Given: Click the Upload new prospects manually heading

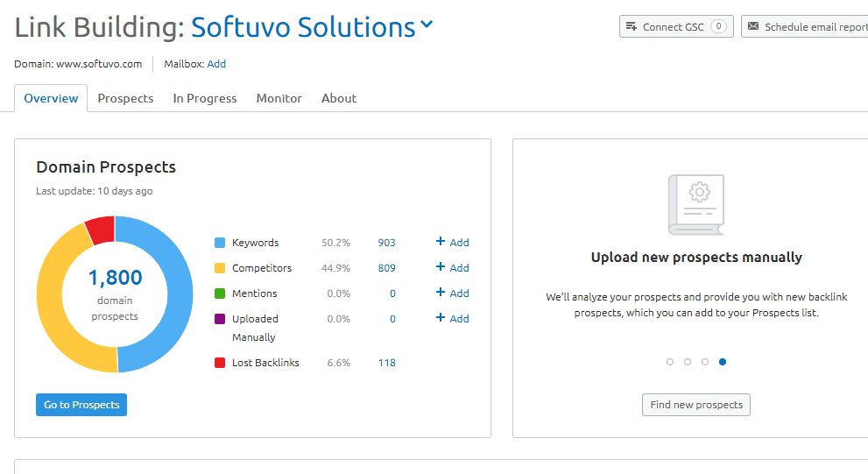Looking at the screenshot, I should tap(696, 258).
